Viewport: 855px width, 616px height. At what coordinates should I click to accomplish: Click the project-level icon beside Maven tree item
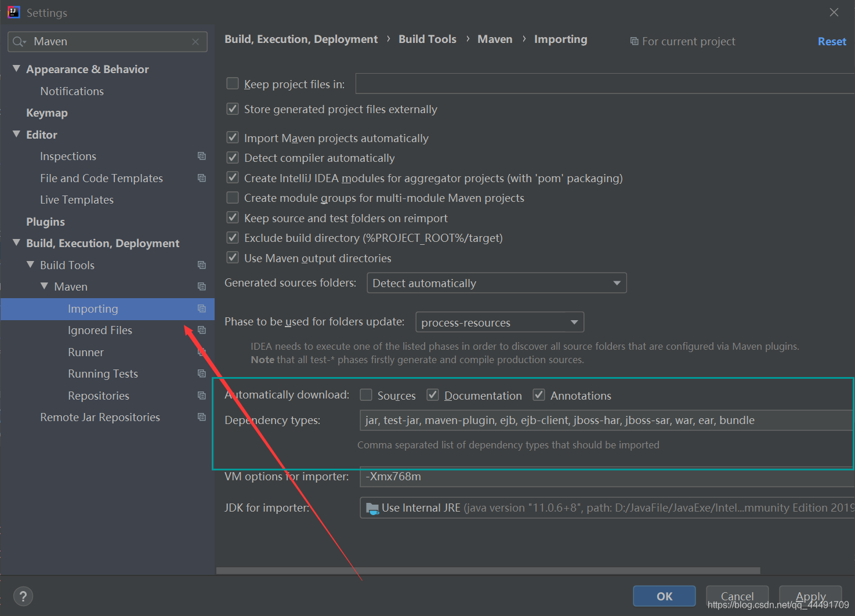tap(202, 287)
